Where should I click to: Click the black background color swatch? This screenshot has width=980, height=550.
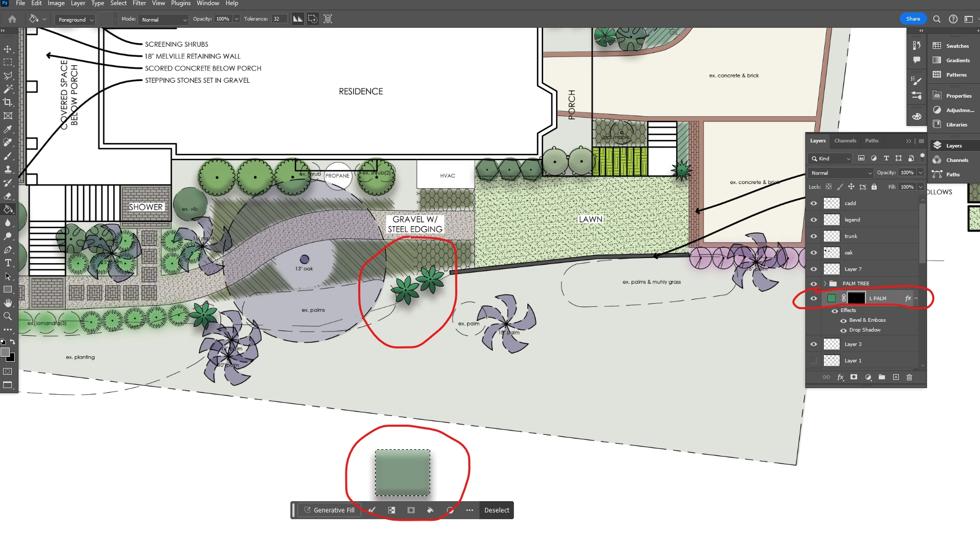point(12,358)
